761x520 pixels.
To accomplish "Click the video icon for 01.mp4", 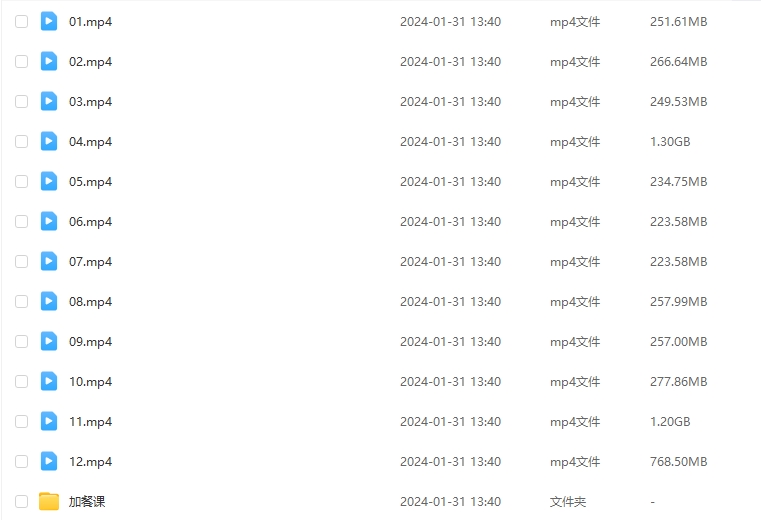I will pos(49,21).
